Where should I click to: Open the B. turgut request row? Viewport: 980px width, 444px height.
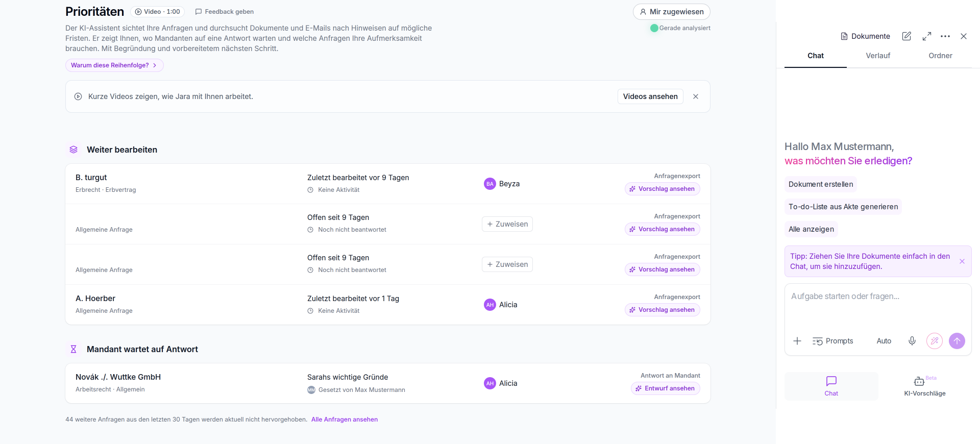point(388,184)
